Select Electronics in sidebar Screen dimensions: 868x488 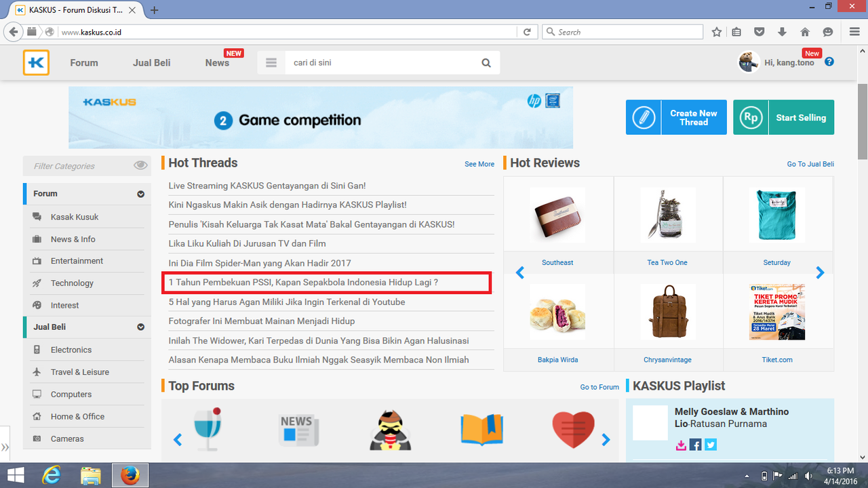coord(71,350)
